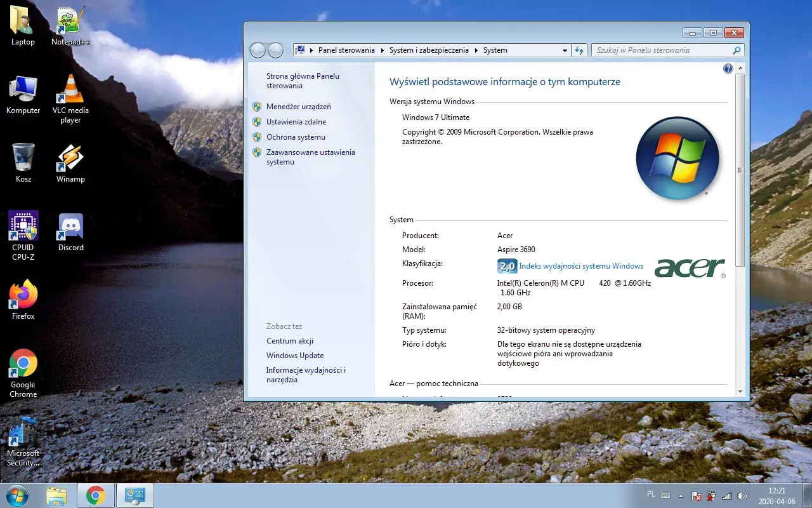Select the Winamp desktop shortcut
The height and width of the screenshot is (508, 812).
click(x=70, y=163)
